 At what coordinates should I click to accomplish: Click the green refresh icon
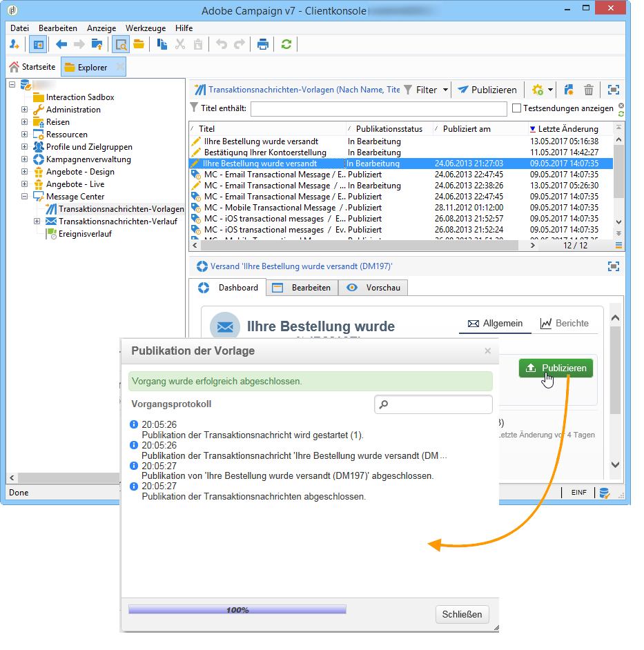click(x=286, y=44)
